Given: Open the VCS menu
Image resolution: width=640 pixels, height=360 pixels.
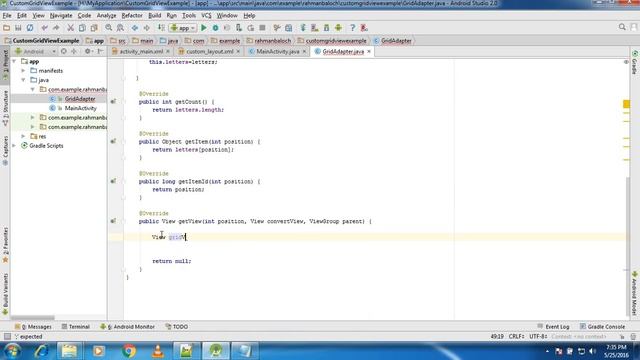Looking at the screenshot, I should pos(206,16).
